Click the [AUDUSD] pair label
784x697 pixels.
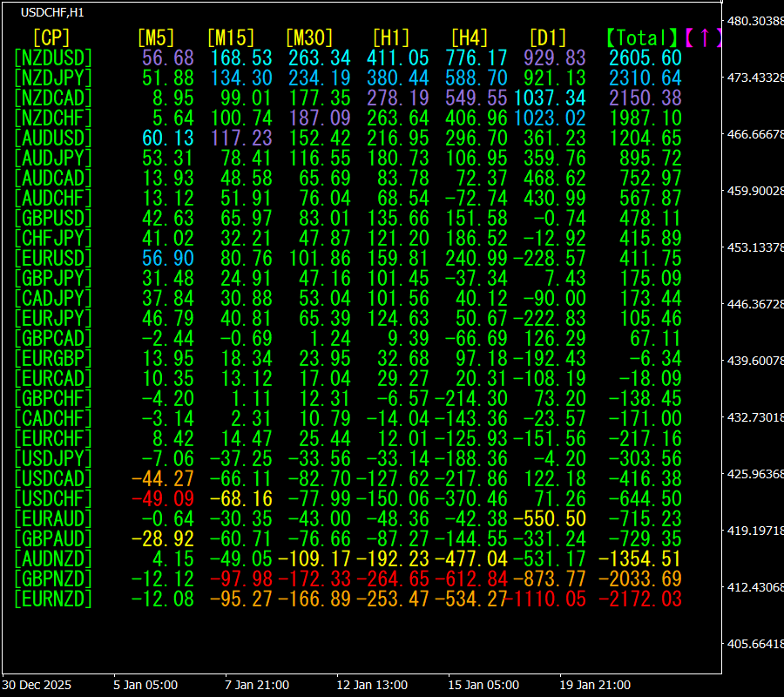click(53, 138)
